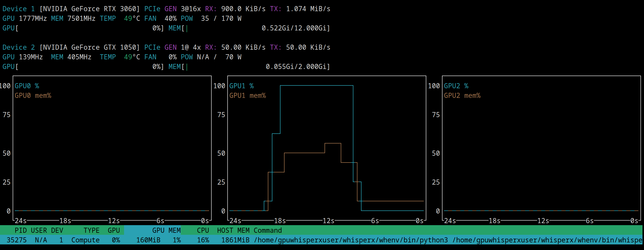
Task: Click Device 1 memory bar 0.522Gi/12.000Gi
Action: pos(249,28)
